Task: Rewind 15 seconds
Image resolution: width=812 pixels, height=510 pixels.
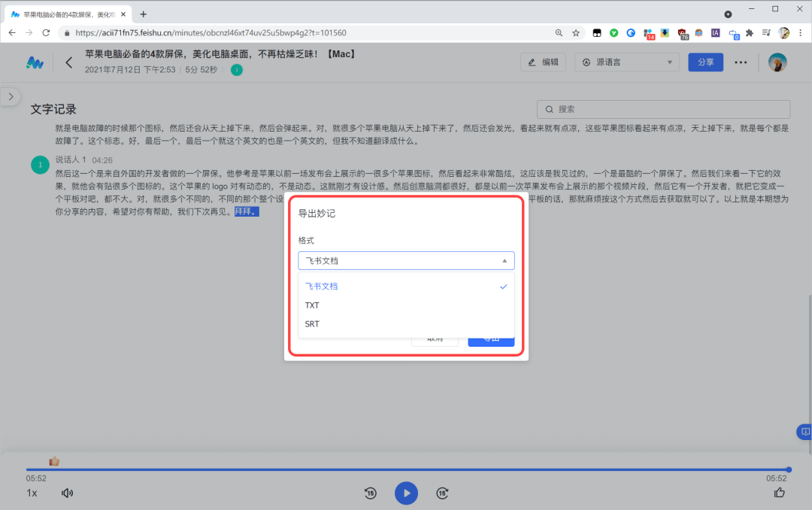Action: (x=370, y=493)
